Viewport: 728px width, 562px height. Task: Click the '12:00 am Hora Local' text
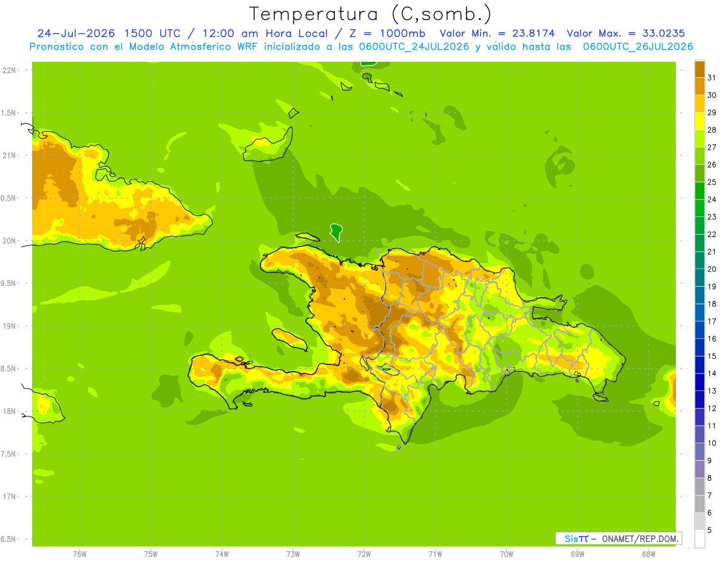point(265,33)
